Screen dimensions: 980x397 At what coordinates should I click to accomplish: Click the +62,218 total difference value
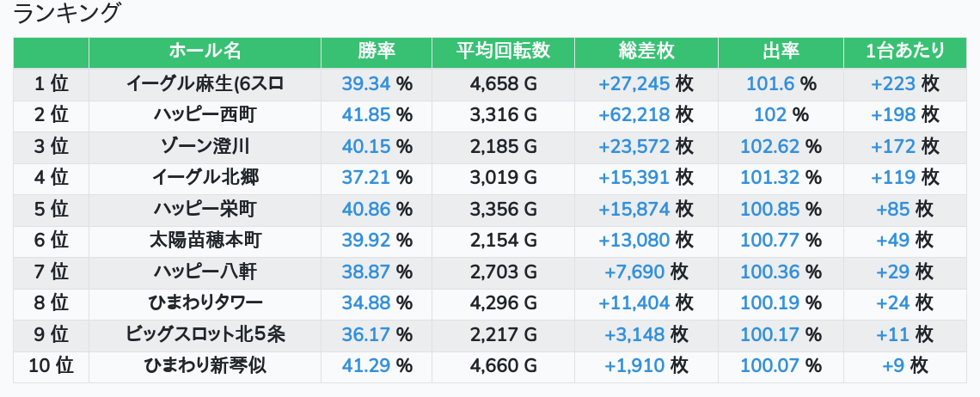tap(634, 114)
